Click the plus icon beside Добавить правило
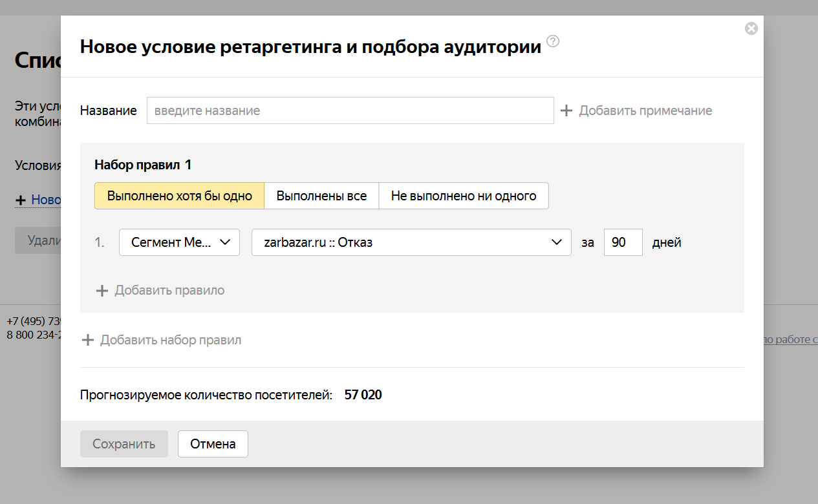818x504 pixels. tap(102, 291)
